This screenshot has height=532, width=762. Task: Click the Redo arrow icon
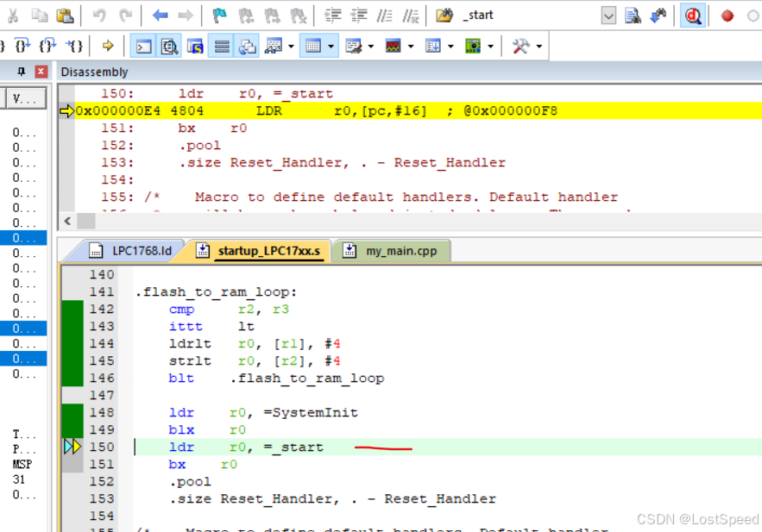(x=125, y=16)
